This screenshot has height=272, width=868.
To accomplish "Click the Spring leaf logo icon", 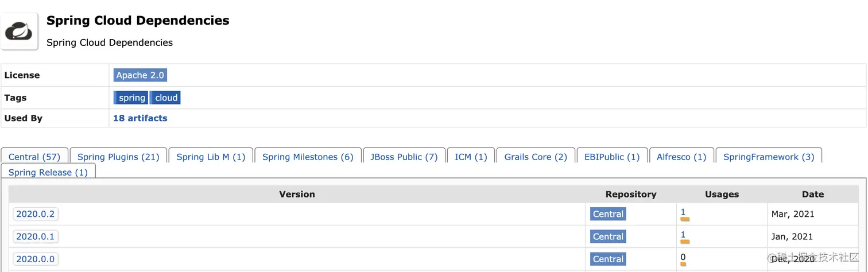I will point(20,31).
